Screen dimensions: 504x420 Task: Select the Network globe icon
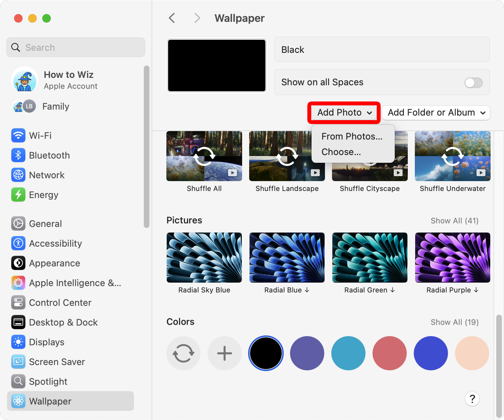point(18,175)
